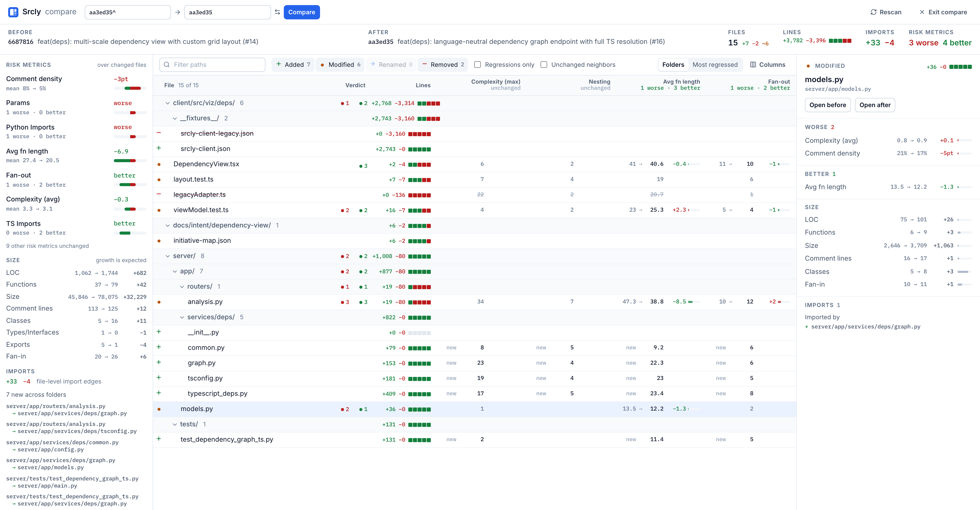980x510 pixels.
Task: Click the blue Compare button
Action: tap(302, 12)
